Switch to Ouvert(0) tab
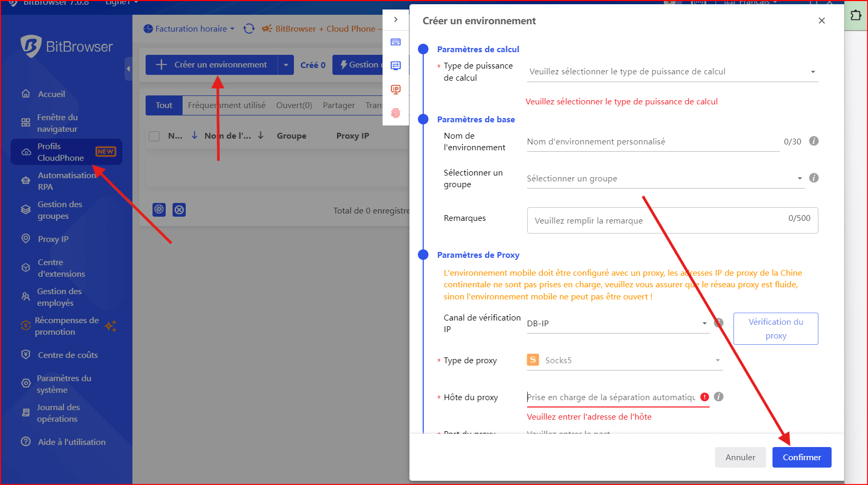Viewport: 868px width, 485px height. [x=294, y=105]
